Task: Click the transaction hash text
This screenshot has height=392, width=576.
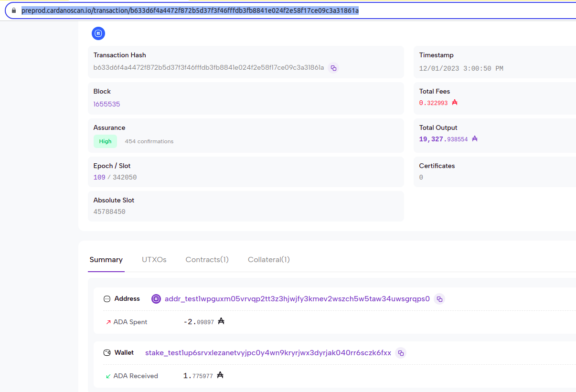Action: tap(209, 68)
